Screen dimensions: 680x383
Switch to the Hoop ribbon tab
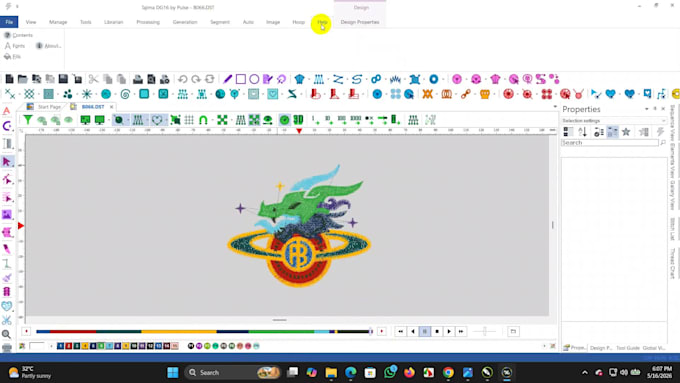point(298,22)
